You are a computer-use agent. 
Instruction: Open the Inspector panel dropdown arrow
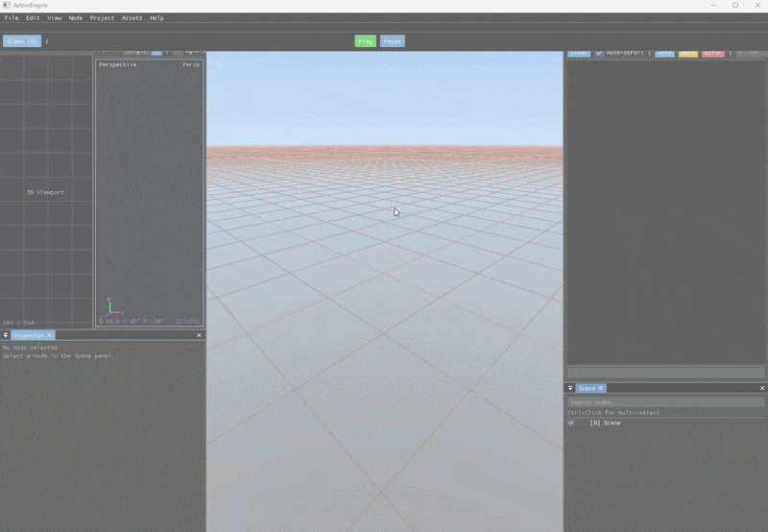pyautogui.click(x=6, y=335)
